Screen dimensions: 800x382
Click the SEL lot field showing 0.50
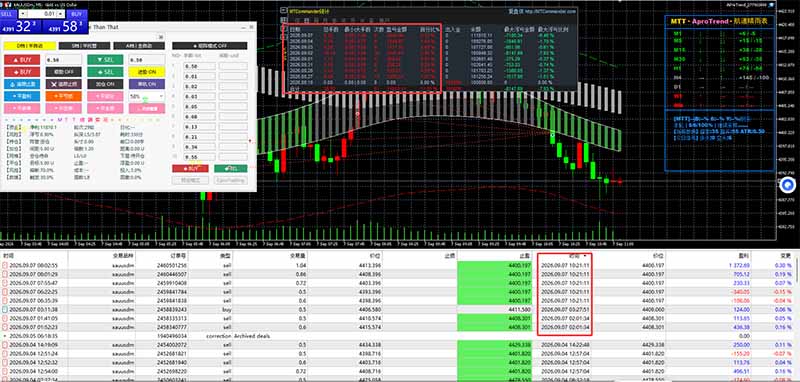point(147,60)
